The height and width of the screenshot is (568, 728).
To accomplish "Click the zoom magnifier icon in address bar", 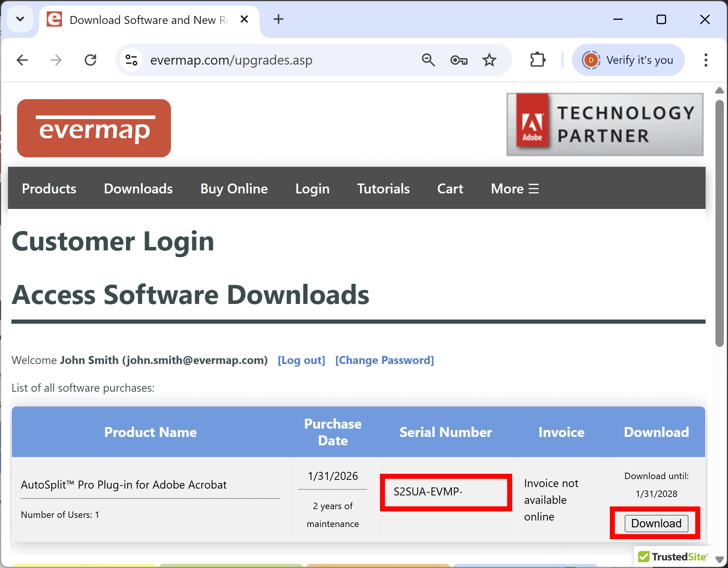I will tap(428, 60).
